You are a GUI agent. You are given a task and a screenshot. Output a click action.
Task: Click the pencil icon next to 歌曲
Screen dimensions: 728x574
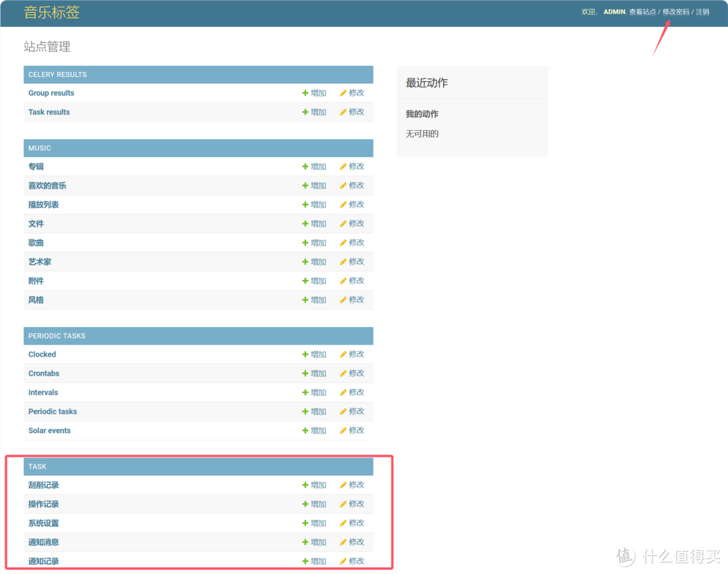pyautogui.click(x=343, y=243)
